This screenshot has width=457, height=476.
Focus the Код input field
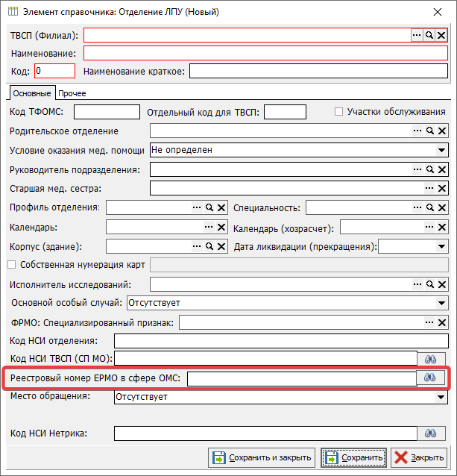(x=54, y=71)
